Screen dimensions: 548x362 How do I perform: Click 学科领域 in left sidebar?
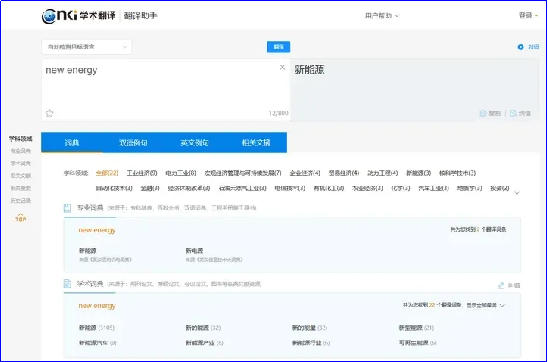[x=21, y=139]
